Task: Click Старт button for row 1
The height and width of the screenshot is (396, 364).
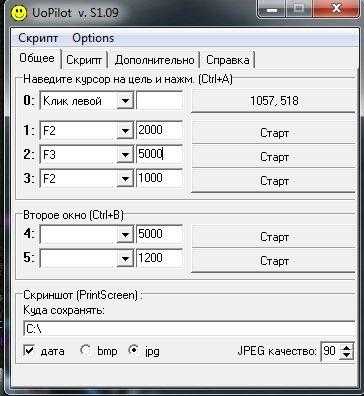Action: 273,133
